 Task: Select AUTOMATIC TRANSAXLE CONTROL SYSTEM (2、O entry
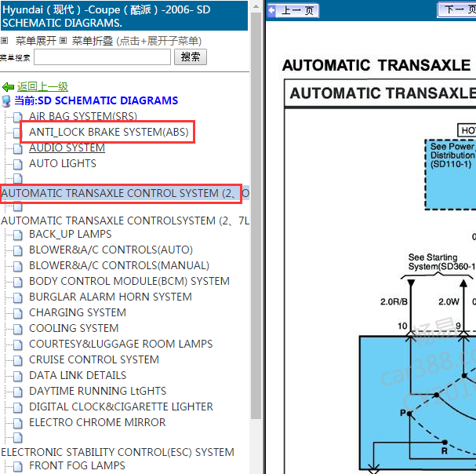(125, 193)
